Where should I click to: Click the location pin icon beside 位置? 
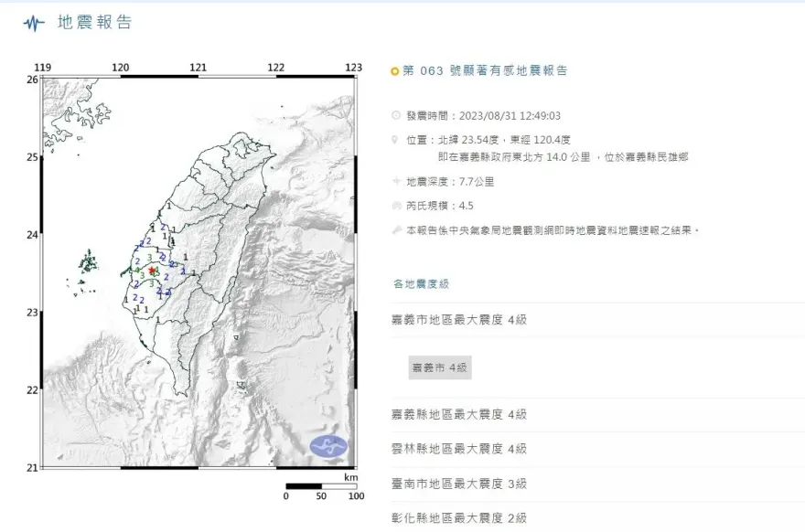pos(395,140)
